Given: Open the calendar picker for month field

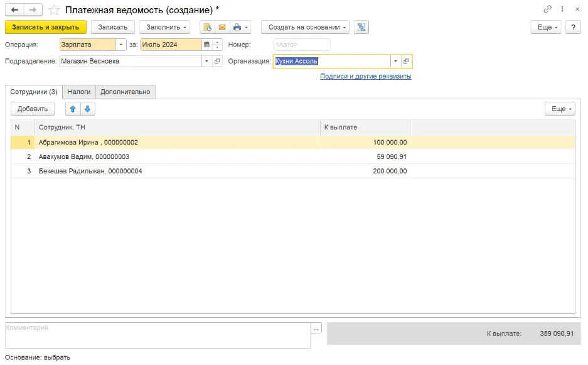Looking at the screenshot, I should pyautogui.click(x=206, y=45).
